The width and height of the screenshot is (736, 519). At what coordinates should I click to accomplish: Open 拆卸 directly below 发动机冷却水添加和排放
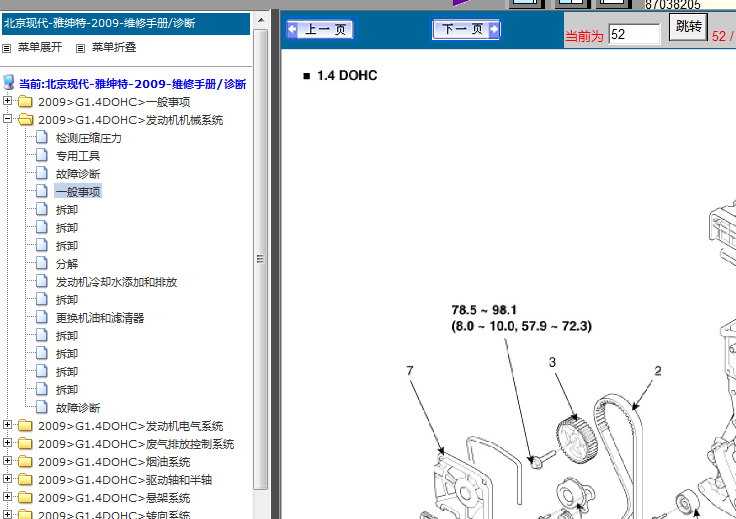coord(67,300)
